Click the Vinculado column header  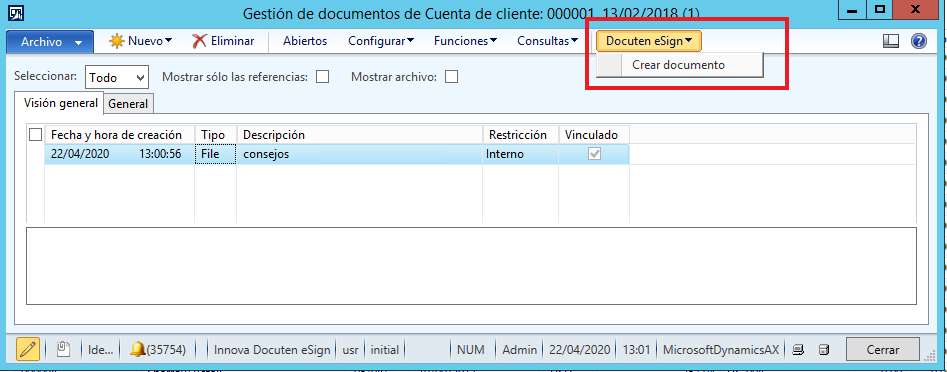coord(594,135)
